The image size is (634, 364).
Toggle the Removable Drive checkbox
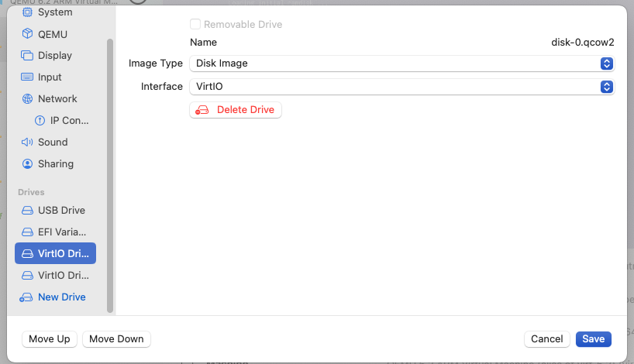point(195,24)
